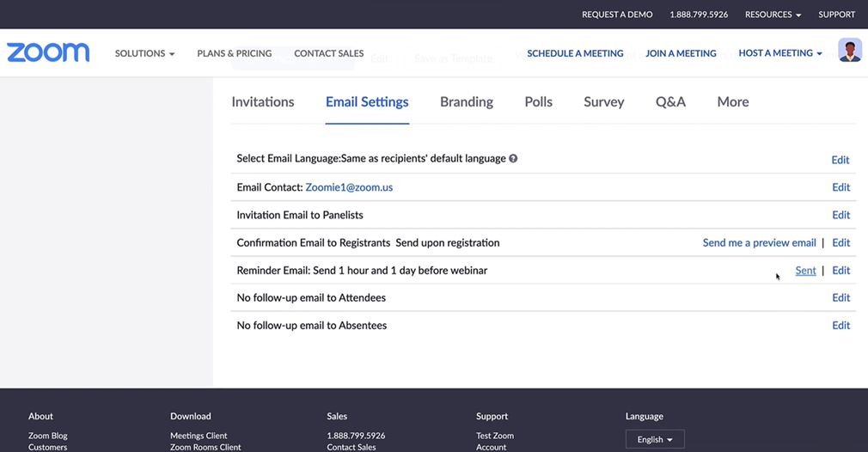The height and width of the screenshot is (452, 868).
Task: Open Zoom Blog in footer
Action: (48, 436)
